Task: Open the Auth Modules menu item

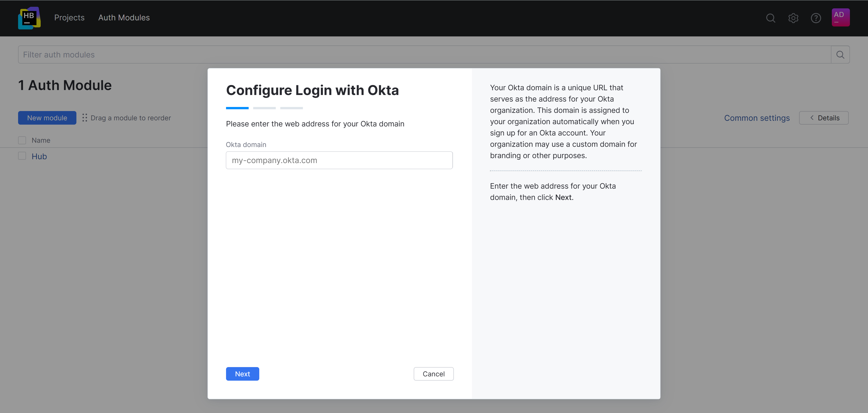Action: click(x=124, y=18)
